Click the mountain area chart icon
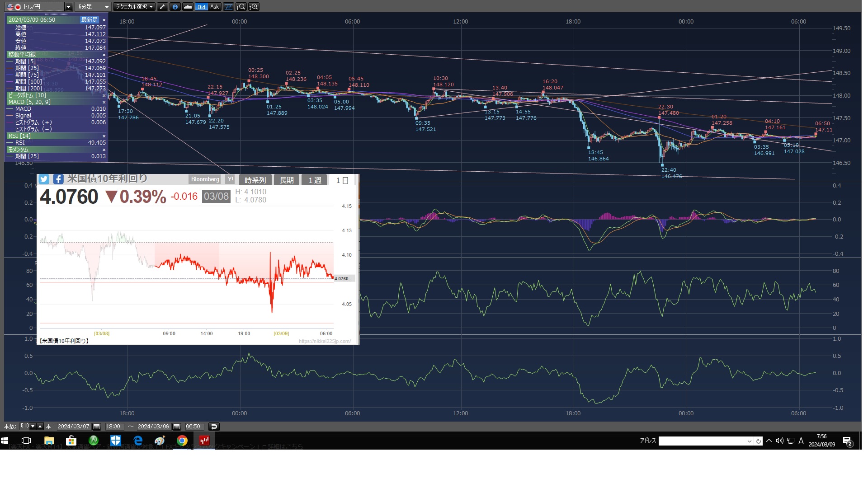868x488 pixels. [188, 7]
